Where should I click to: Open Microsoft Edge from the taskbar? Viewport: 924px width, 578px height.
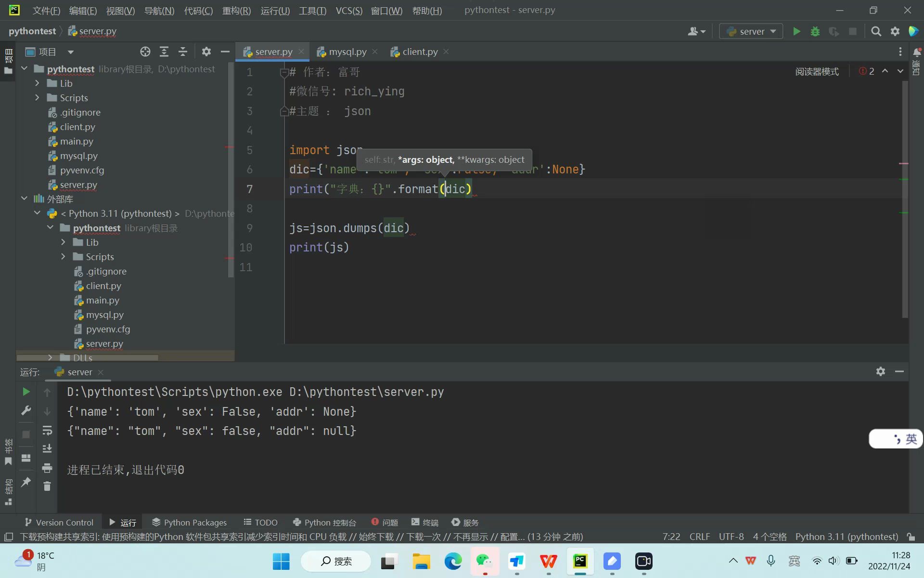[x=452, y=561]
